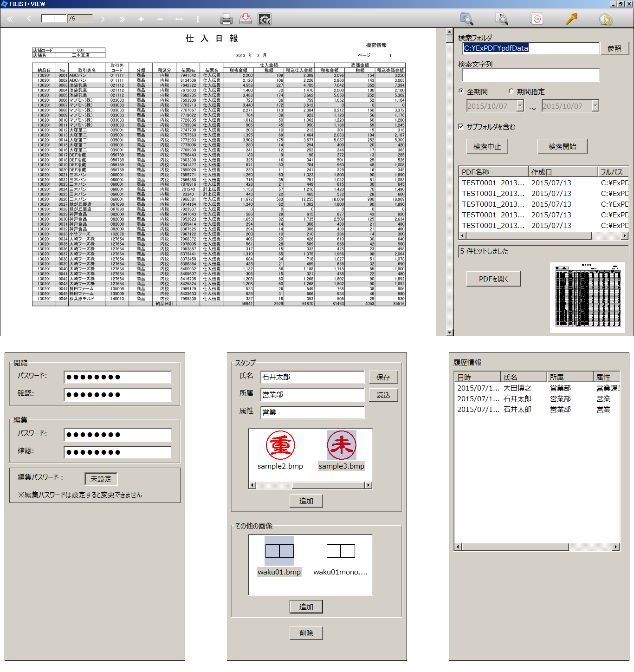The height and width of the screenshot is (672, 634).
Task: Start the search with 検索開始
Action: point(563,146)
